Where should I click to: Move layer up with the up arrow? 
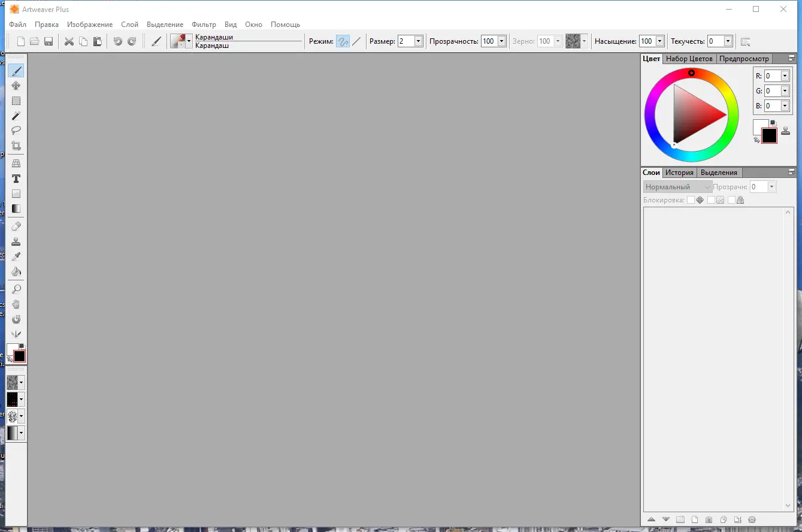[652, 519]
